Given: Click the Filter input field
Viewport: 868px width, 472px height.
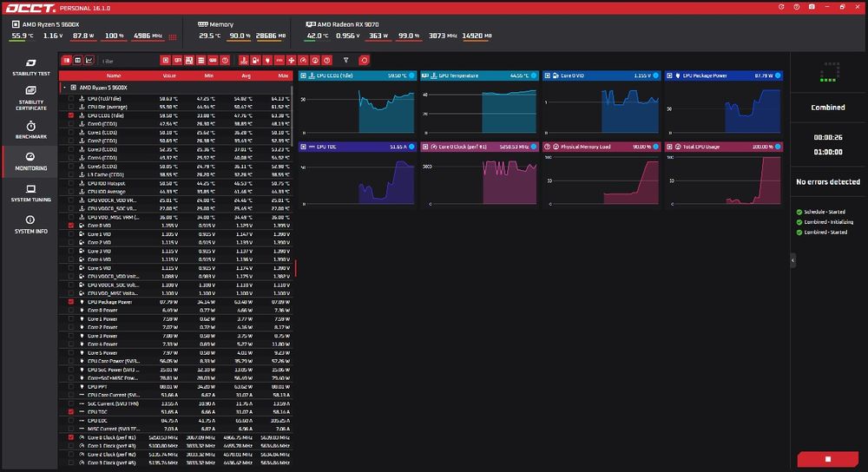Looking at the screenshot, I should pyautogui.click(x=128, y=61).
